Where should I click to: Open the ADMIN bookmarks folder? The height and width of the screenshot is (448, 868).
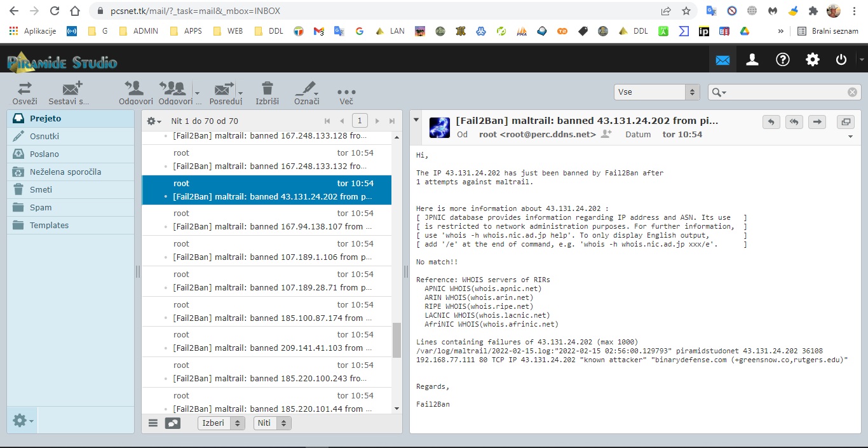(x=139, y=31)
